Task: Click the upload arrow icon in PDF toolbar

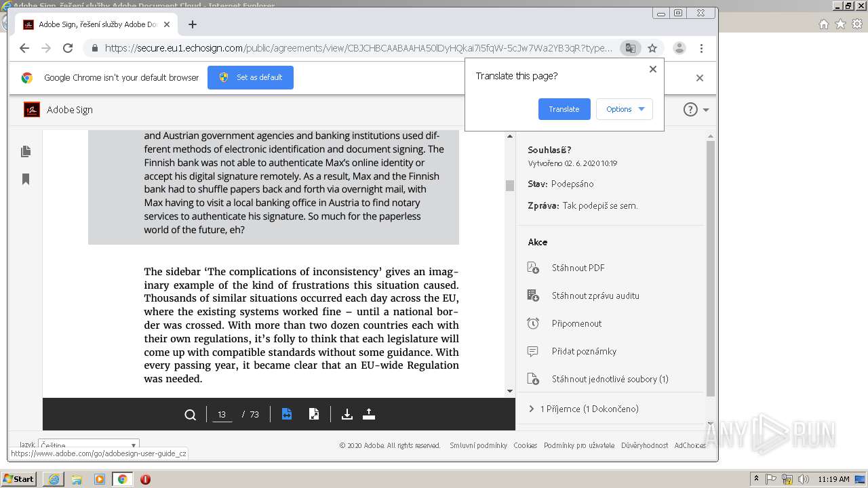Action: (x=369, y=414)
